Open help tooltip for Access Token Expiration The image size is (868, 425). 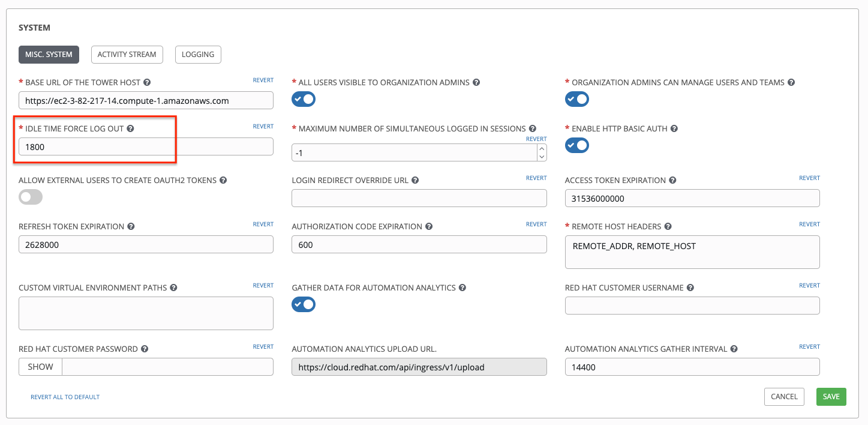672,181
